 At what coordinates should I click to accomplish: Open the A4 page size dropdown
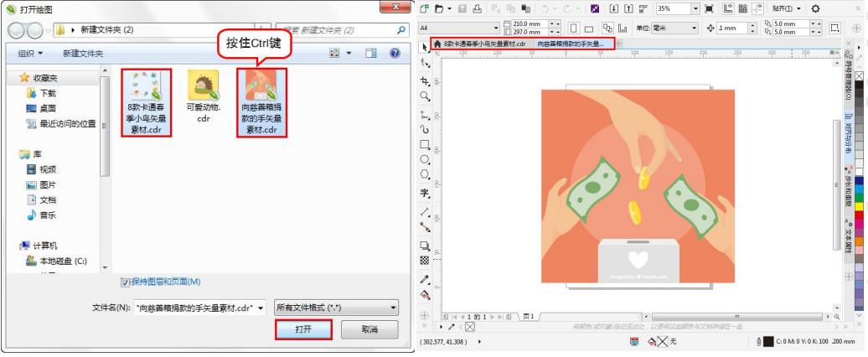click(x=496, y=28)
